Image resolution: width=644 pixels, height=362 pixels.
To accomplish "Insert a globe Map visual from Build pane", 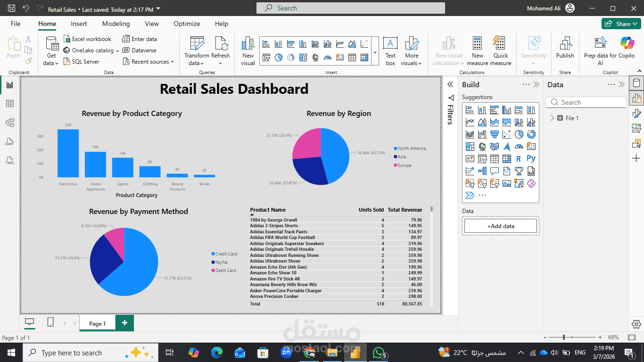I will (482, 147).
